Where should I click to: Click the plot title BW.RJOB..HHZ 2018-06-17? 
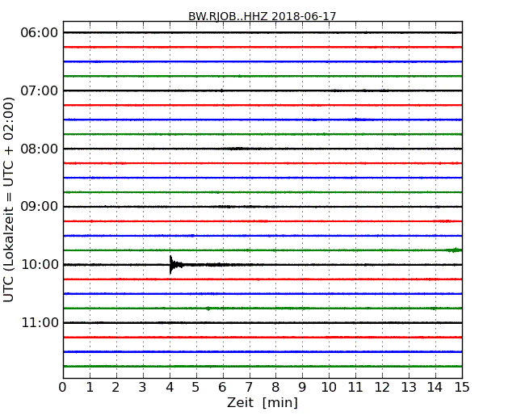click(262, 16)
